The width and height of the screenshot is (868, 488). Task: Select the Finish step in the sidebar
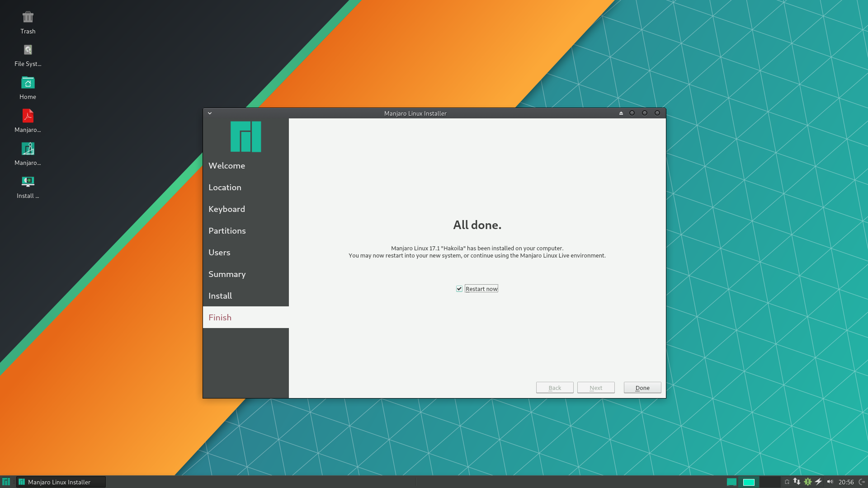(246, 317)
